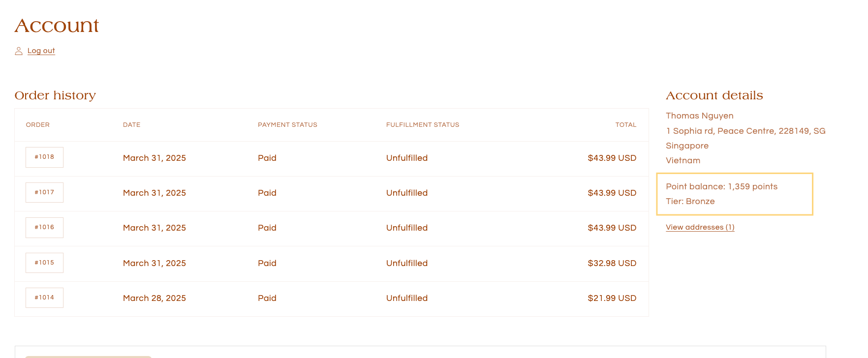
Task: Click the TOTAL column header
Action: point(625,125)
